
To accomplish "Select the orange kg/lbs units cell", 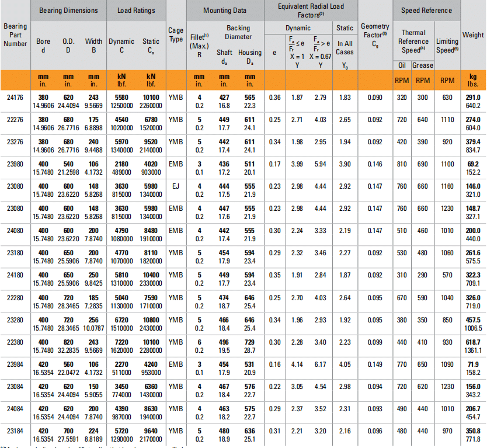I will pos(473,80).
